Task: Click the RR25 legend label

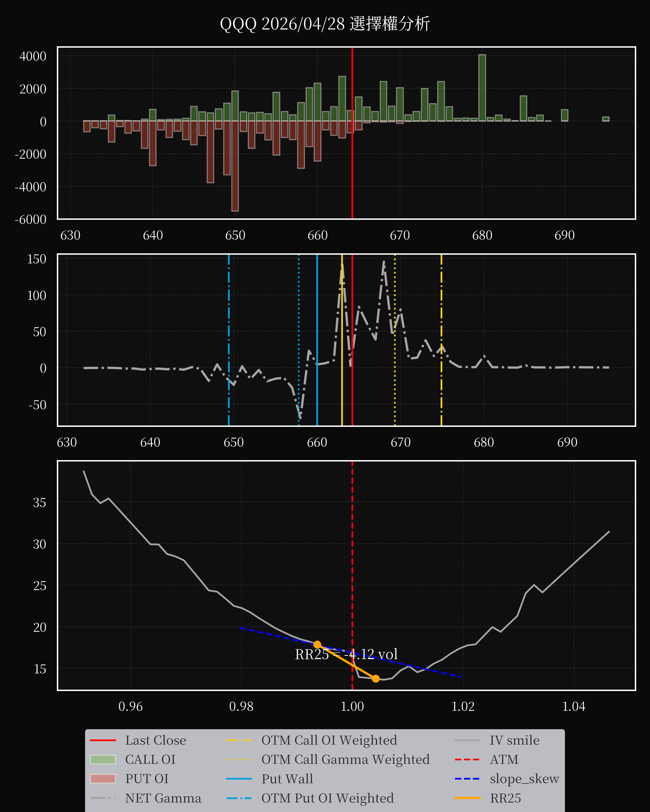Action: [505, 798]
